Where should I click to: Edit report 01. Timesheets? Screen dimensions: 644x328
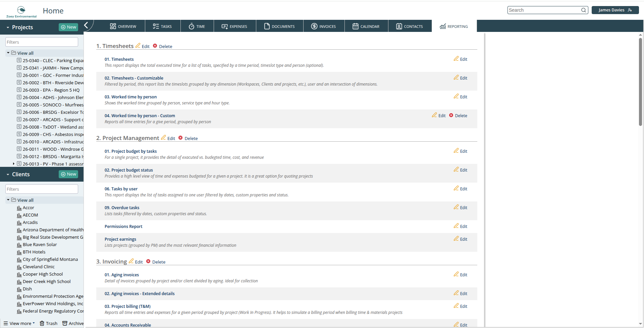[x=461, y=59]
